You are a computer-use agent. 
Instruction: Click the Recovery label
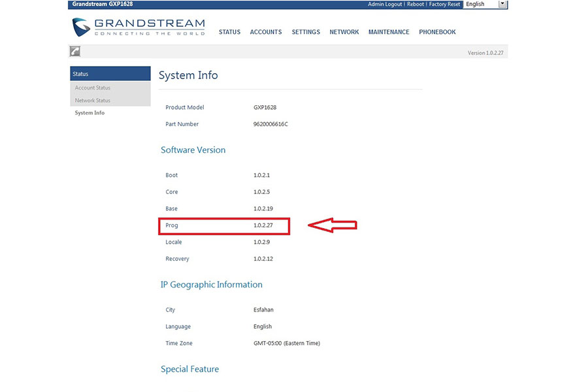tap(177, 259)
